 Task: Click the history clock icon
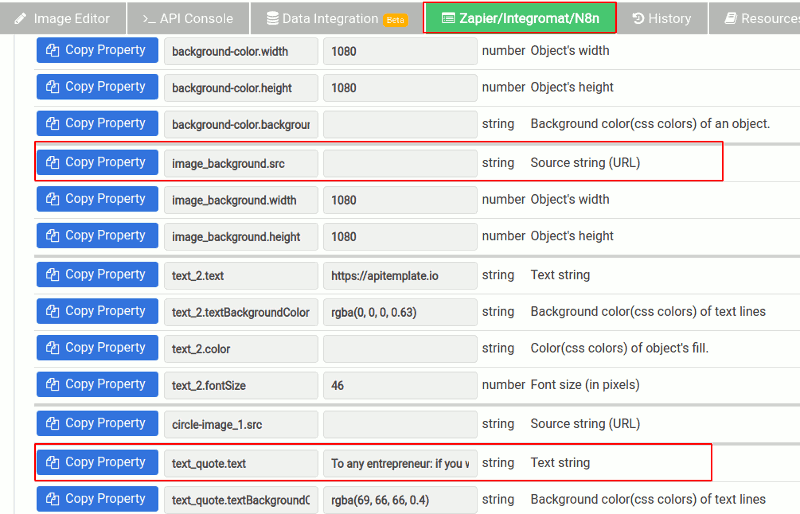638,19
